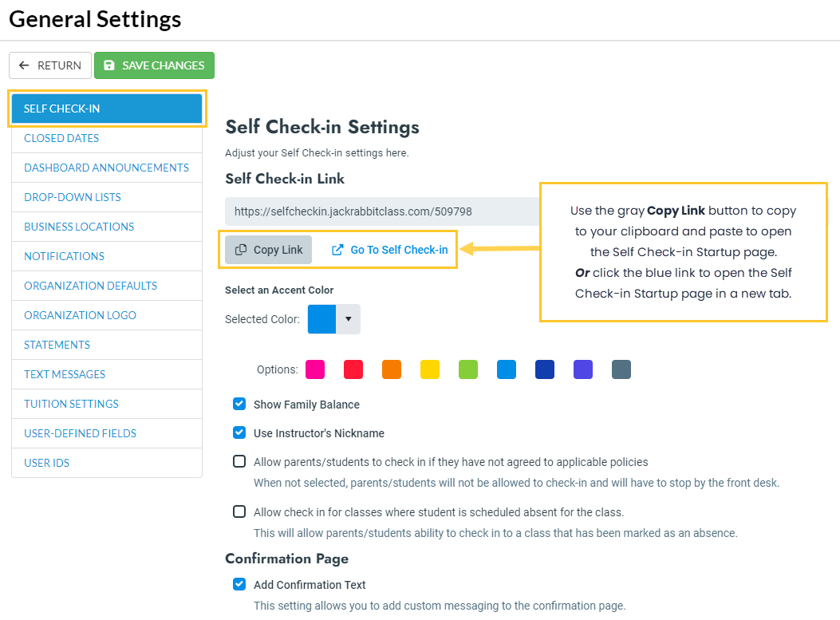This screenshot has height=620, width=840.
Task: Uncheck Add Confirmation Text
Action: point(239,585)
